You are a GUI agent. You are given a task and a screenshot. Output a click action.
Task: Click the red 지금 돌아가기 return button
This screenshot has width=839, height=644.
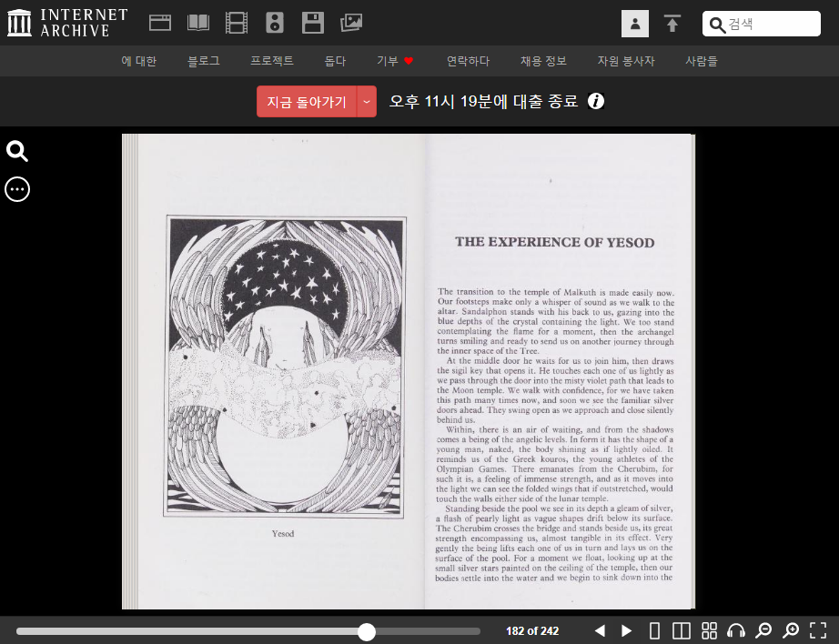(307, 102)
